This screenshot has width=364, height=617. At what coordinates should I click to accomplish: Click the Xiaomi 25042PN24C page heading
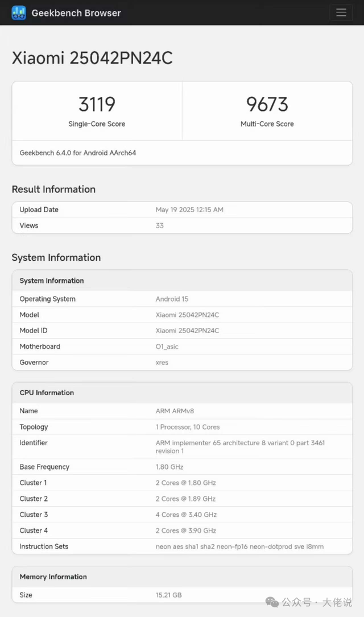92,57
